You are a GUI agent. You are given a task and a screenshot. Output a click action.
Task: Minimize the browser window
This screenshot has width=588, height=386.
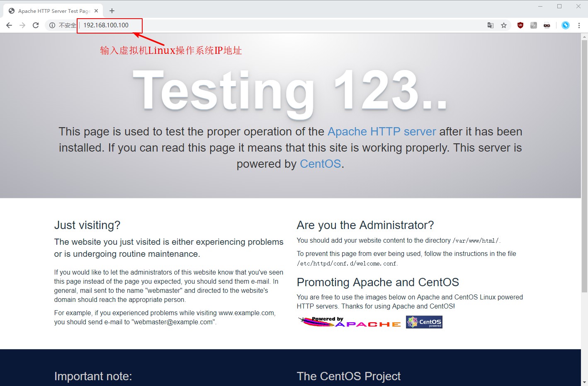540,6
